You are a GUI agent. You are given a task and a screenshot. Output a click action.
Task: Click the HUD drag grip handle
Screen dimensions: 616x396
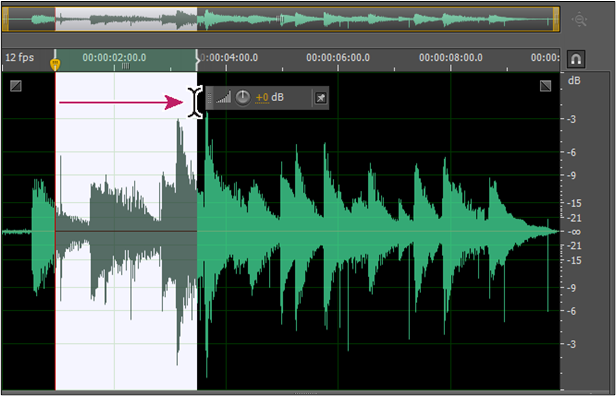(x=210, y=98)
